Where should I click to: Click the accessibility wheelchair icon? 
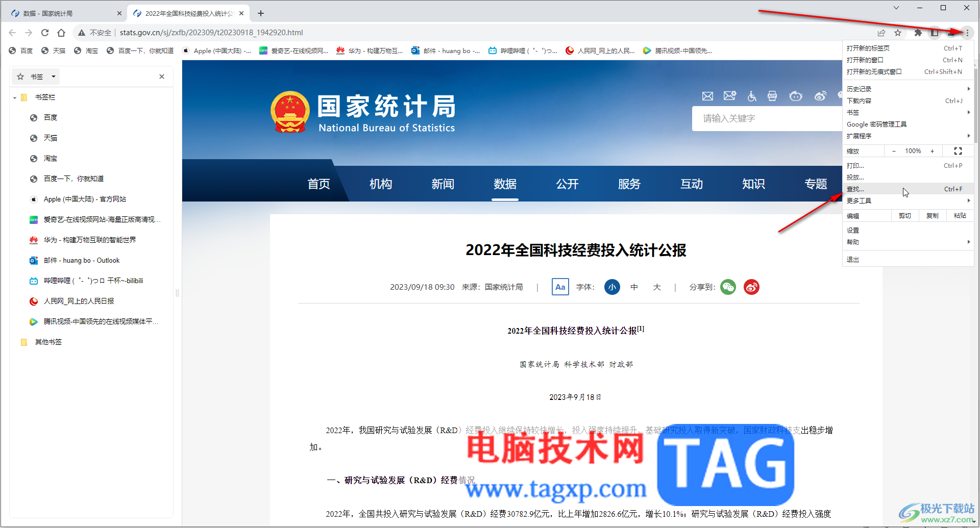[x=752, y=96]
